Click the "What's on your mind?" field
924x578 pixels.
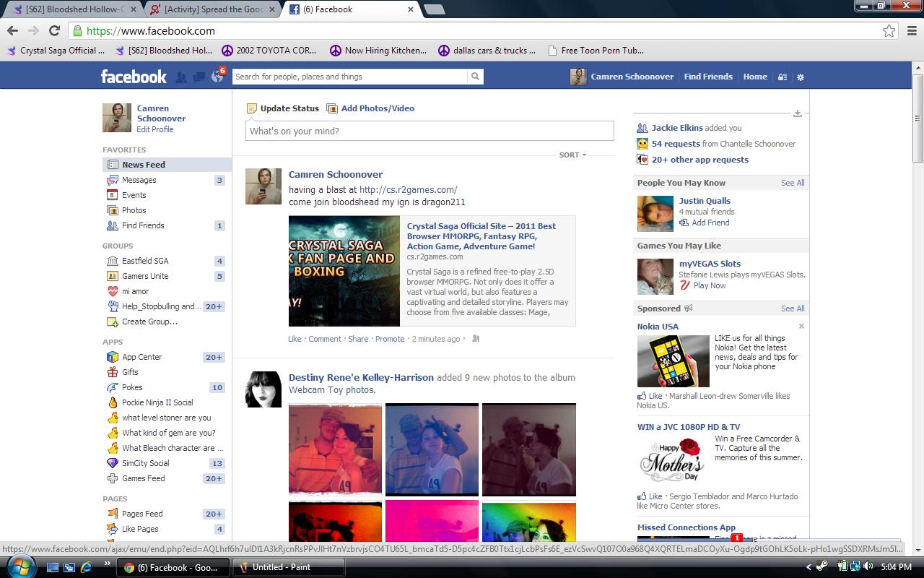click(430, 131)
